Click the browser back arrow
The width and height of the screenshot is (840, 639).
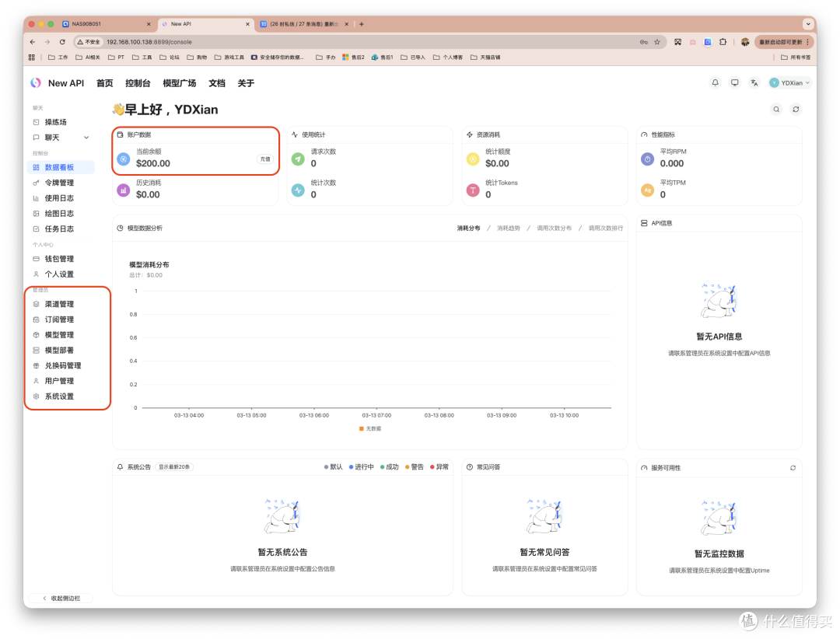(33, 42)
